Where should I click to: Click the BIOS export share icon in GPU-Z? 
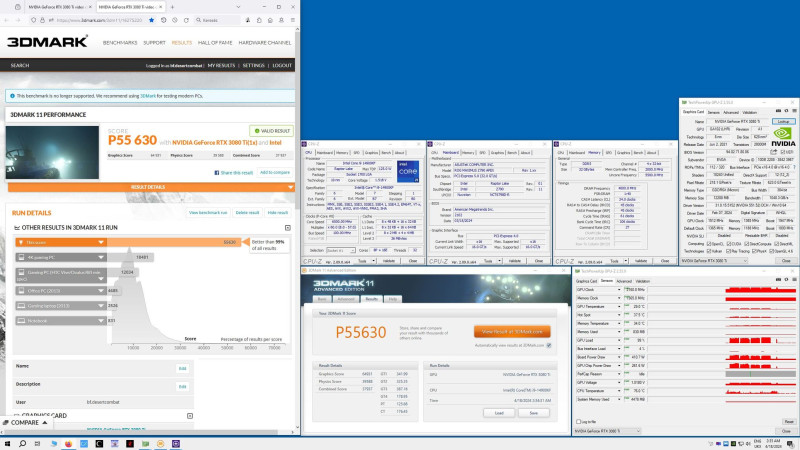[x=773, y=152]
